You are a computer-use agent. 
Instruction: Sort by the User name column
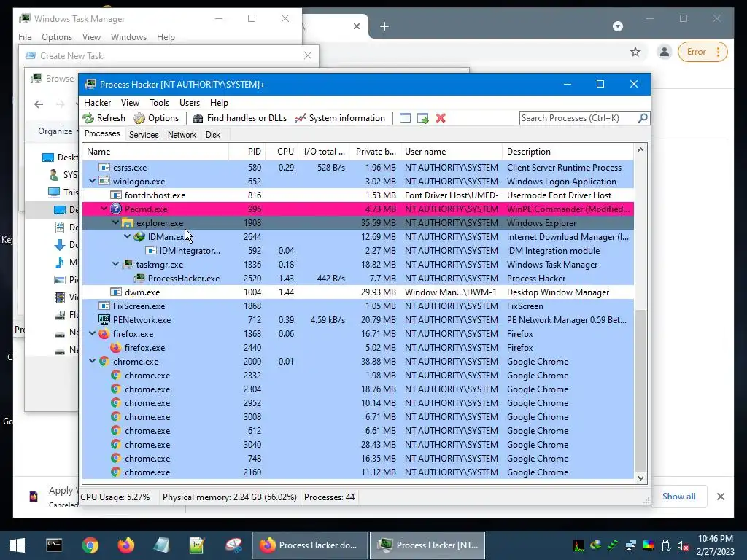(x=451, y=152)
